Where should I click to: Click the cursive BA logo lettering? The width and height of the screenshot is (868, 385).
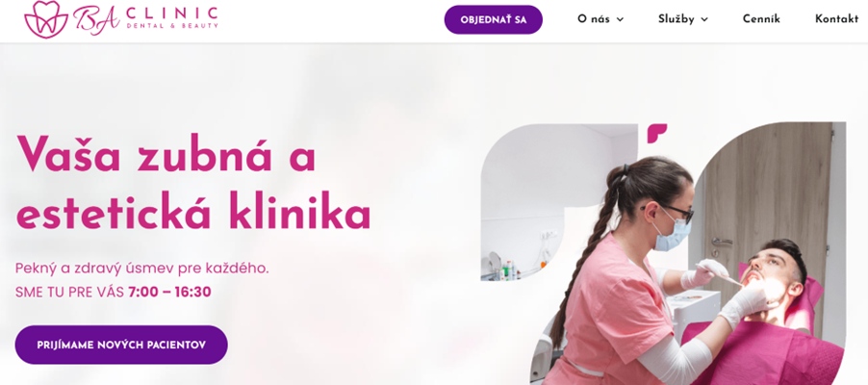tap(96, 20)
